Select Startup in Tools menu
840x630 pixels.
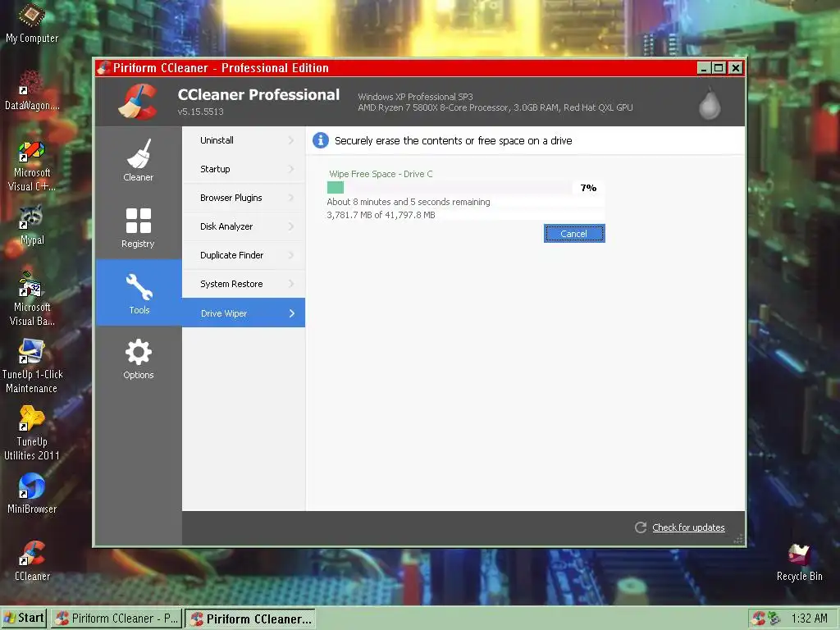244,169
